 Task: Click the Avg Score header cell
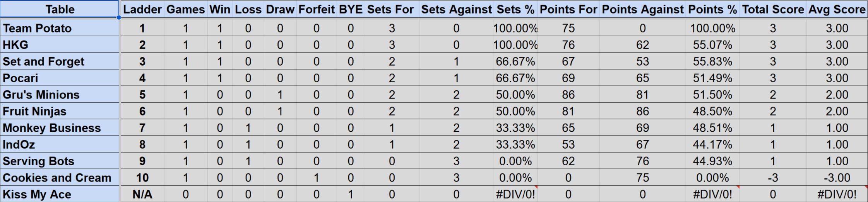[x=837, y=9]
